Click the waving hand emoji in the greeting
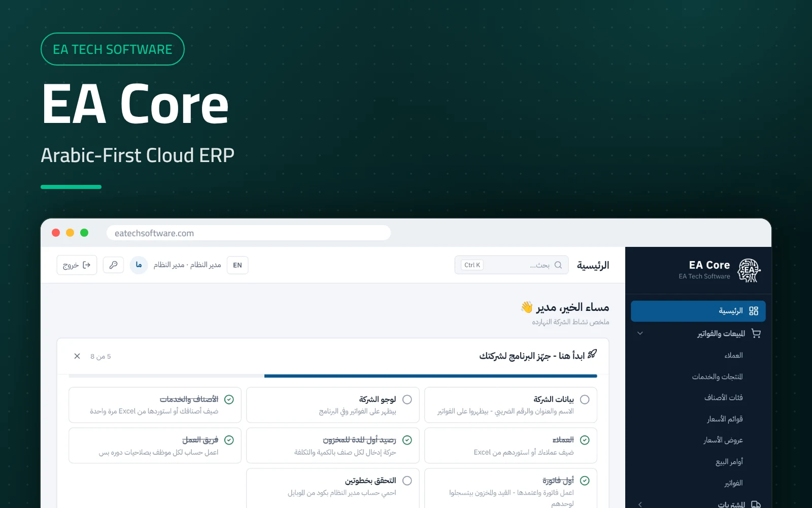 tap(527, 307)
